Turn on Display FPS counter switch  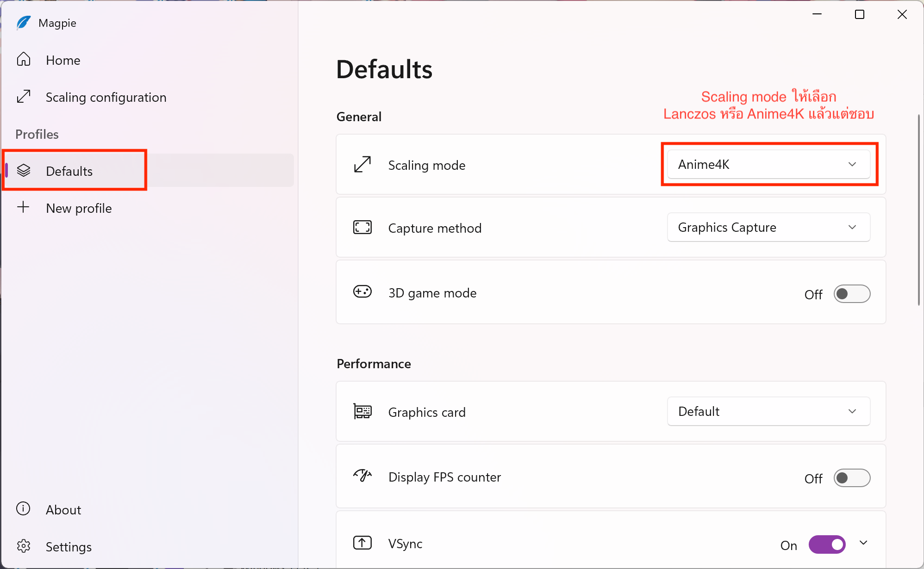pyautogui.click(x=852, y=478)
